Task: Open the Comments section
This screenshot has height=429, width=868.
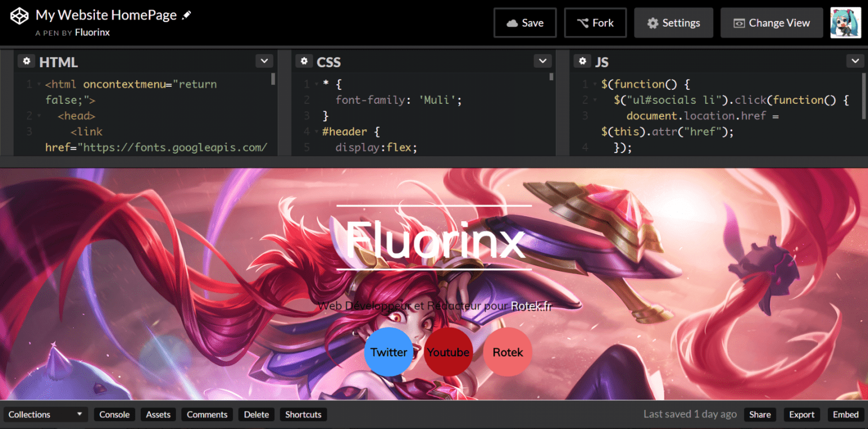Action: (207, 414)
